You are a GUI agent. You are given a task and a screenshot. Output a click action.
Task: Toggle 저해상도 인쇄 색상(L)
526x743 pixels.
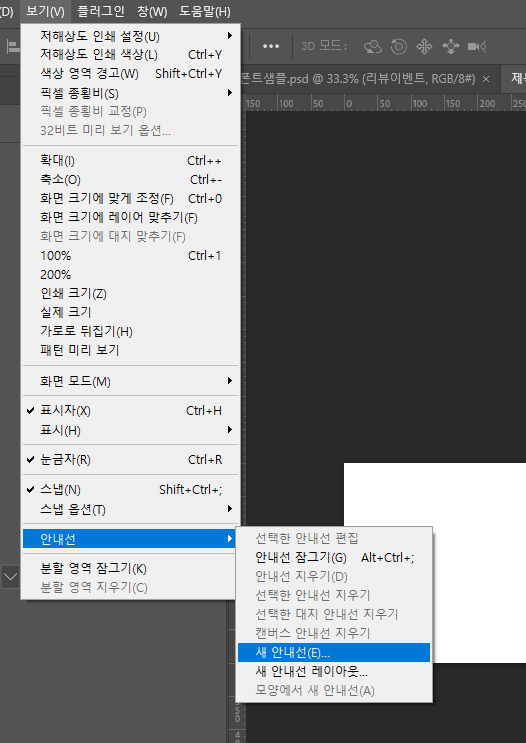pyautogui.click(x=131, y=54)
